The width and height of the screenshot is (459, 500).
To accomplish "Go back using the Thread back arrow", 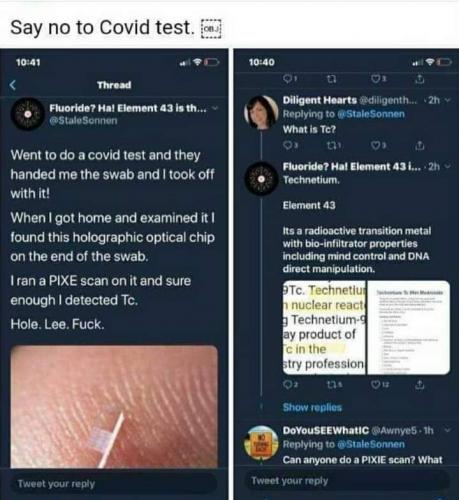I will pos(13,85).
